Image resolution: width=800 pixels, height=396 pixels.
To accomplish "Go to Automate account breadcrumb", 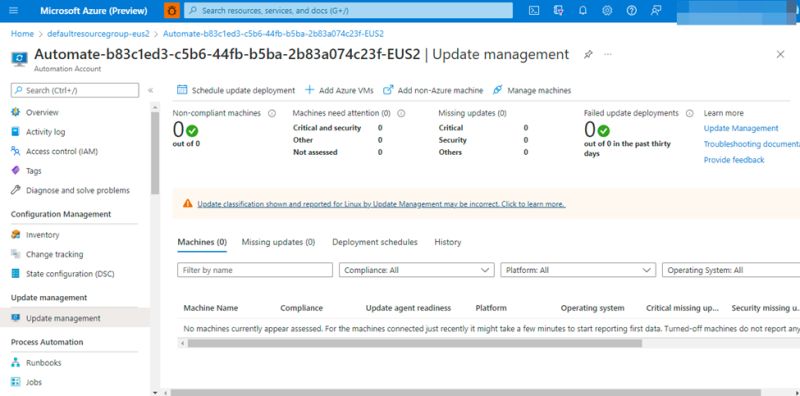I will pyautogui.click(x=273, y=34).
